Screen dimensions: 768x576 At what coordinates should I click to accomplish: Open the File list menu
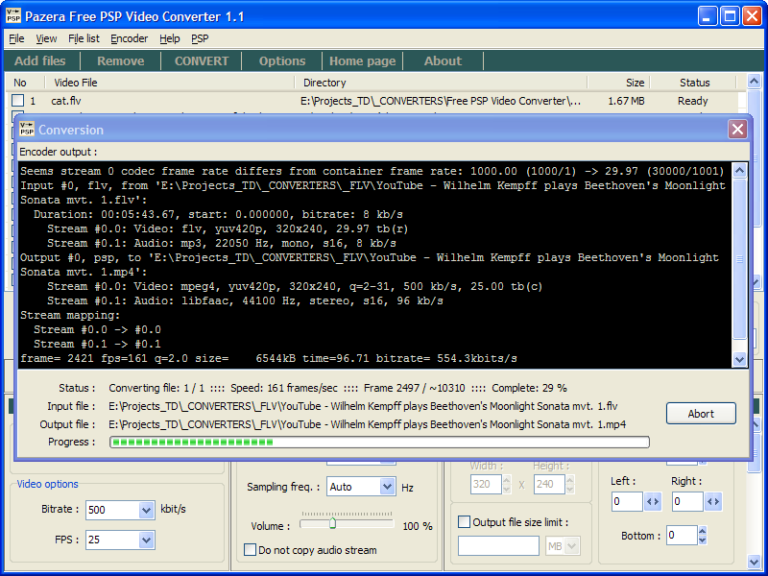[83, 39]
